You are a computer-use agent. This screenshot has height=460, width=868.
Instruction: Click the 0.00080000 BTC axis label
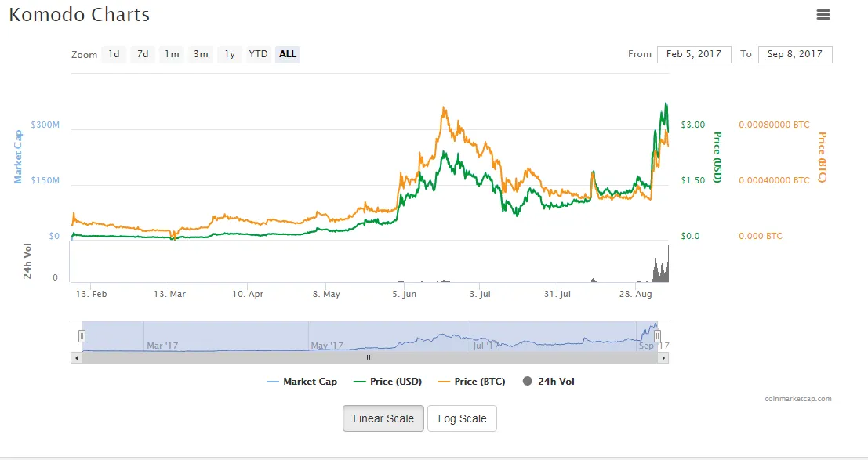(774, 125)
